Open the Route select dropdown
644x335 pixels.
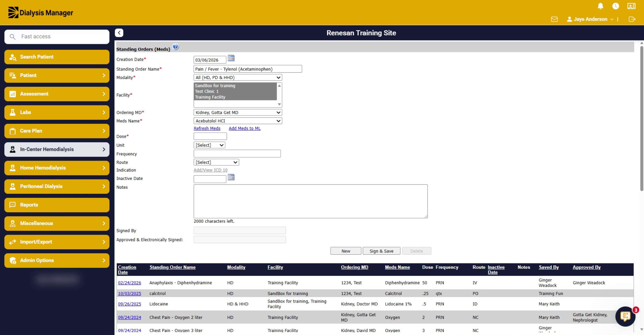tap(216, 162)
